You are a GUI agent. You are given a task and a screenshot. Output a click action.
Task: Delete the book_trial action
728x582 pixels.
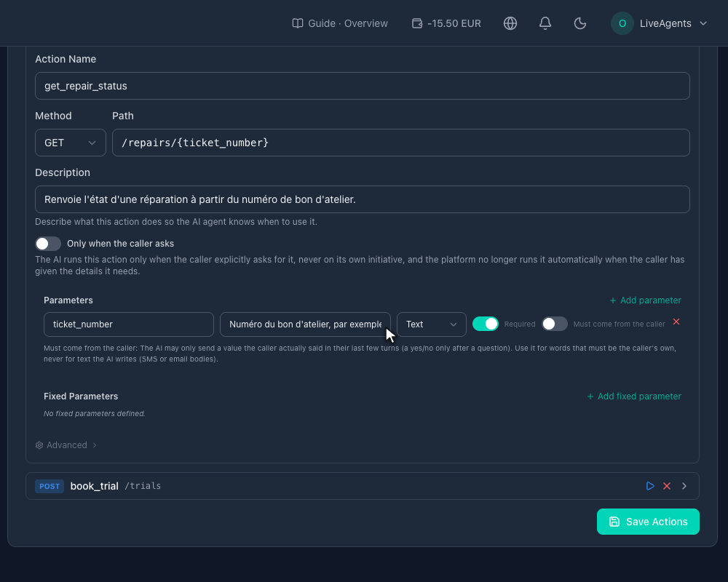click(667, 486)
